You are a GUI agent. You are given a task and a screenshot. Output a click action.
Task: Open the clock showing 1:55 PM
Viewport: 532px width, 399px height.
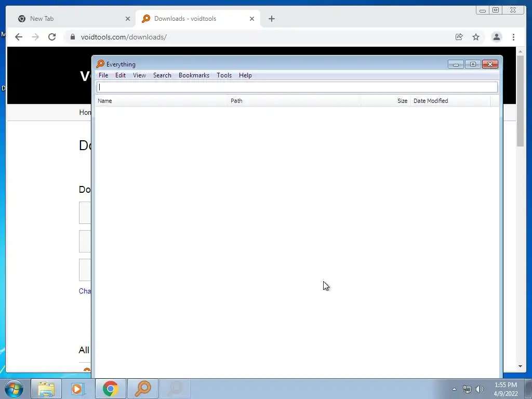pos(506,389)
